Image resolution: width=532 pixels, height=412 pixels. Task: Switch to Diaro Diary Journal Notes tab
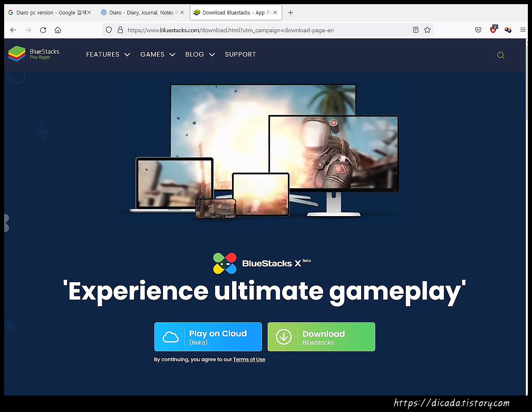(143, 12)
